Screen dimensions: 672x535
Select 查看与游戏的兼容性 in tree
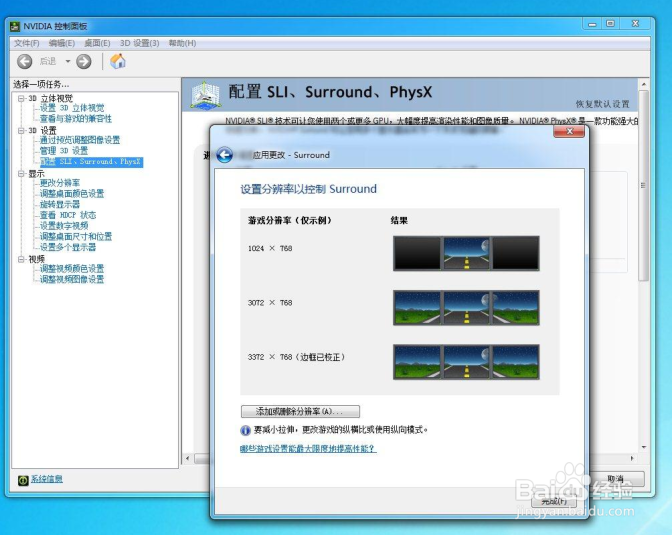tap(76, 119)
